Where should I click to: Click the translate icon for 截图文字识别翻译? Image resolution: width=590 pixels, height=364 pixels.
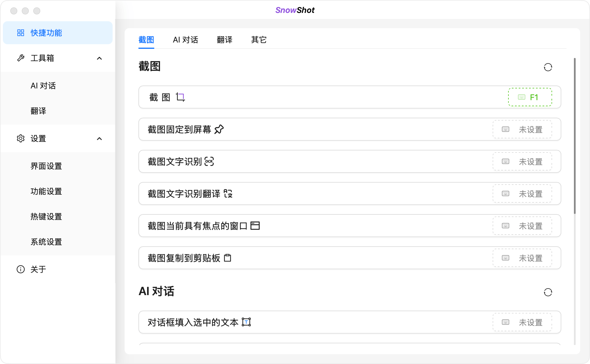tap(228, 194)
